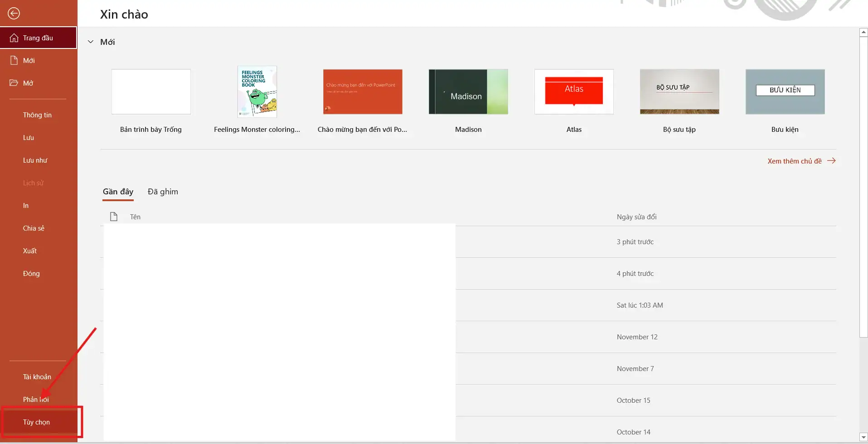Select the Gần đây tab
This screenshot has width=868, height=444.
[x=118, y=192]
